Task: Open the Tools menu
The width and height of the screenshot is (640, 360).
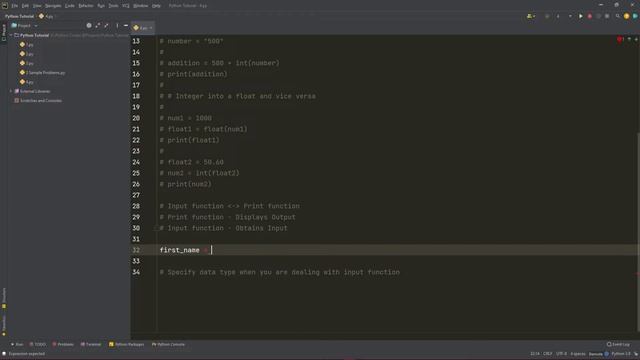Action: [x=113, y=6]
